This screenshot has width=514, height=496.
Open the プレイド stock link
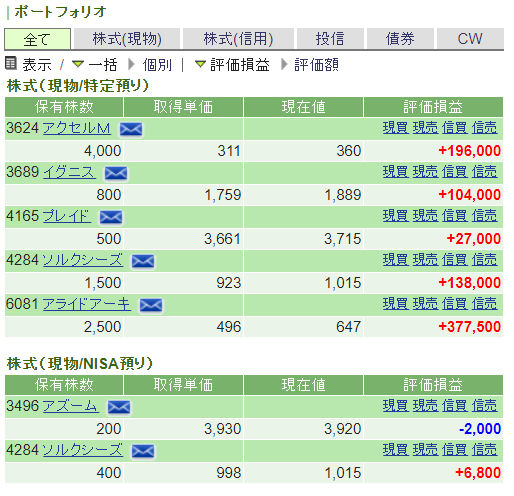[67, 216]
